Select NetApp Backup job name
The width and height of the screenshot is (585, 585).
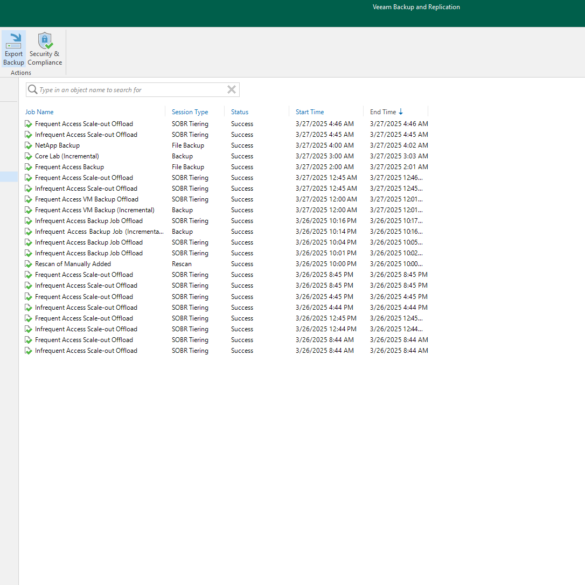[57, 146]
